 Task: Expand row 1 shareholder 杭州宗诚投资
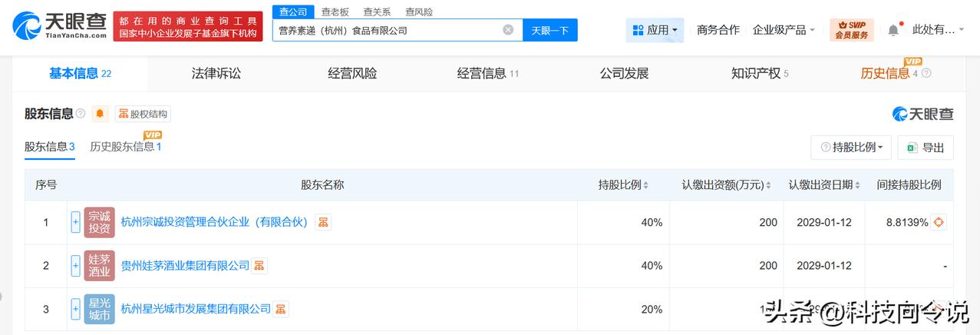click(x=75, y=222)
